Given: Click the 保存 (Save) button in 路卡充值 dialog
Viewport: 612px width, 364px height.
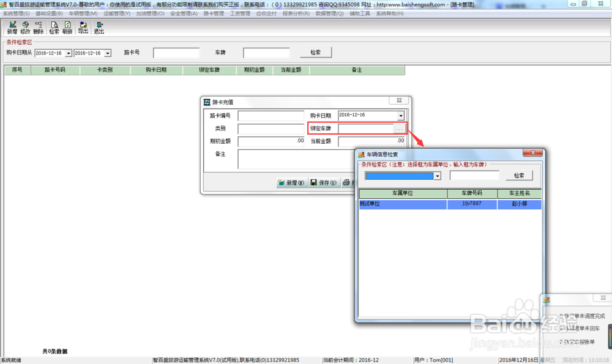Looking at the screenshot, I should (x=324, y=182).
